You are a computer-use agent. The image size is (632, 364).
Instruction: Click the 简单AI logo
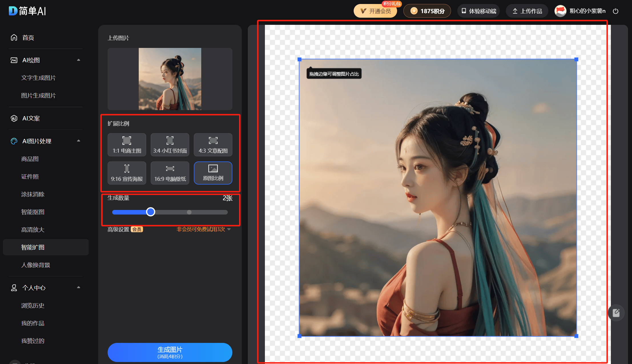27,11
